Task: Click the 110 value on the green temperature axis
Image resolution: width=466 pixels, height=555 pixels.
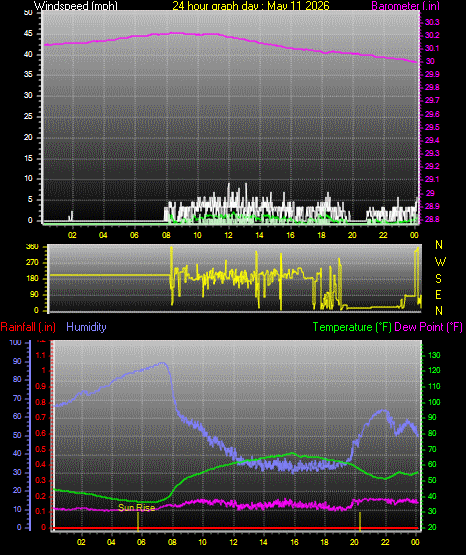Action: coord(434,386)
